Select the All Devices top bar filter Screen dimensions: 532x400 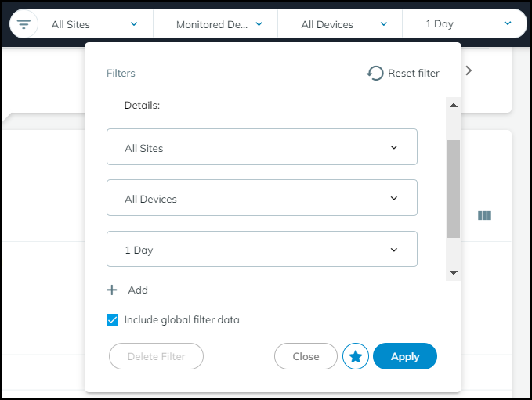[341, 24]
